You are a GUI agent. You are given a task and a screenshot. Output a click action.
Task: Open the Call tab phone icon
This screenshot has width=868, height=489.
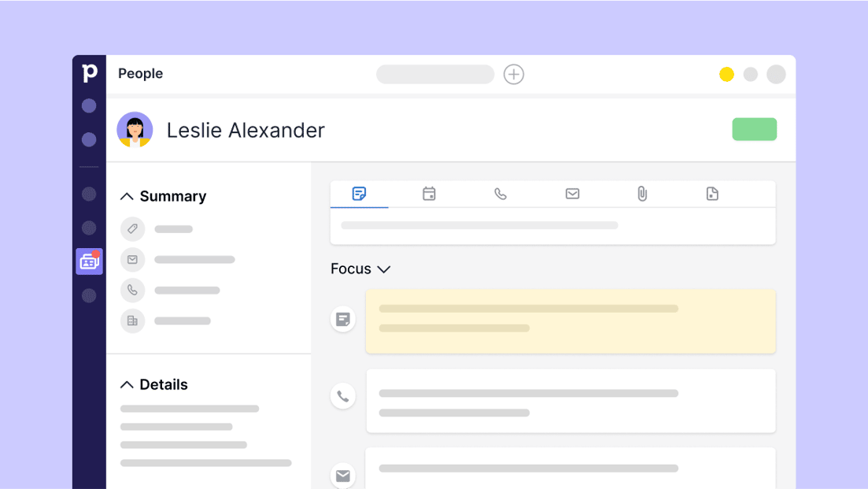500,194
